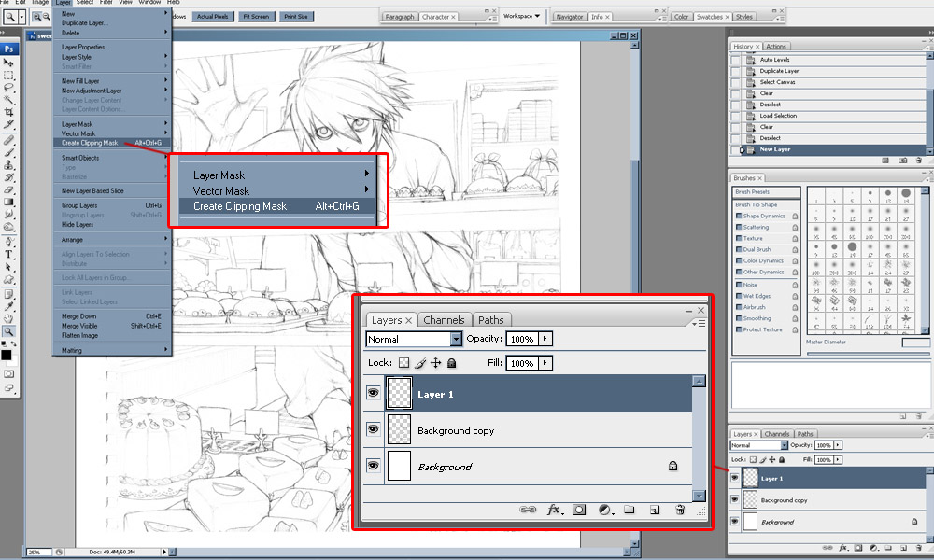Pick the Magic Wand tool
This screenshot has width=934, height=560.
click(x=8, y=99)
